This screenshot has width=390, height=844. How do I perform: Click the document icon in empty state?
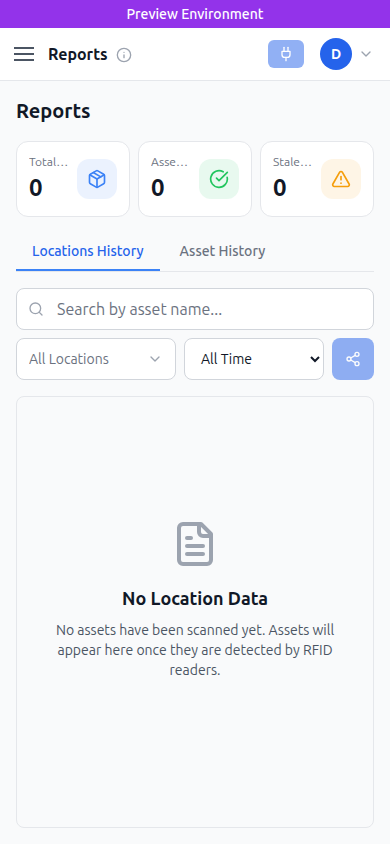[195, 544]
